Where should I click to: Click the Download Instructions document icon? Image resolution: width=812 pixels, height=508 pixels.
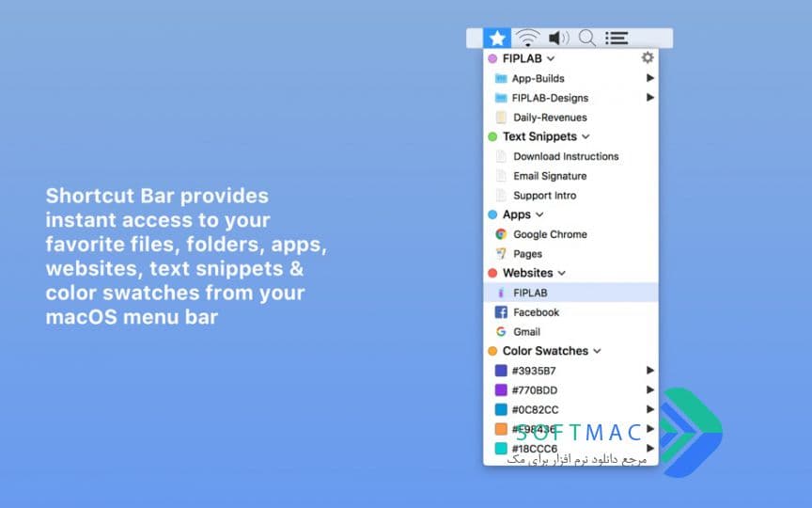[x=501, y=156]
